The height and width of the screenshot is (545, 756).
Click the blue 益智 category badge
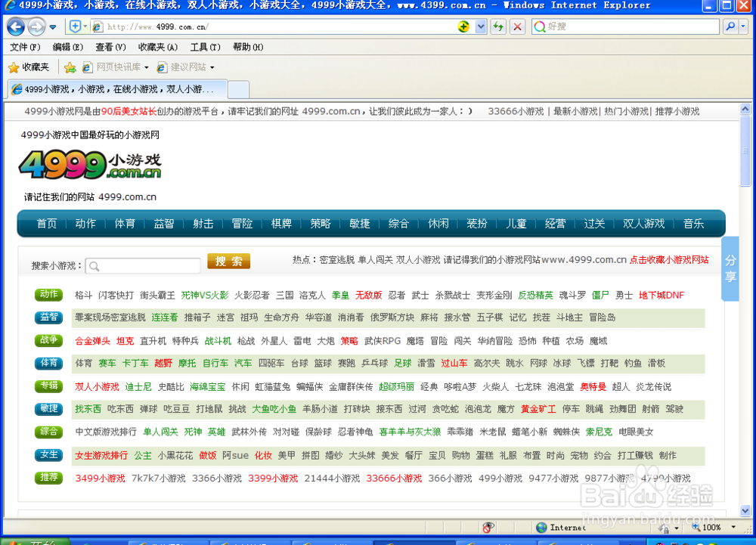(48, 317)
